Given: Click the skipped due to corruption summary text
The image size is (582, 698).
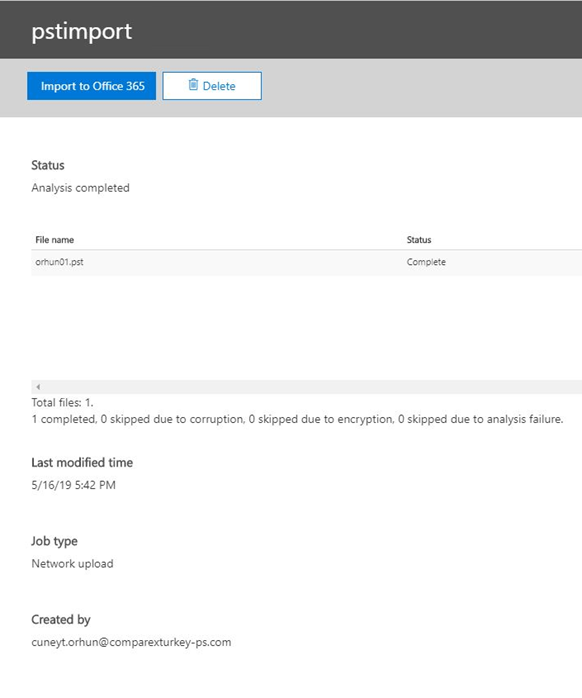Looking at the screenshot, I should point(172,419).
